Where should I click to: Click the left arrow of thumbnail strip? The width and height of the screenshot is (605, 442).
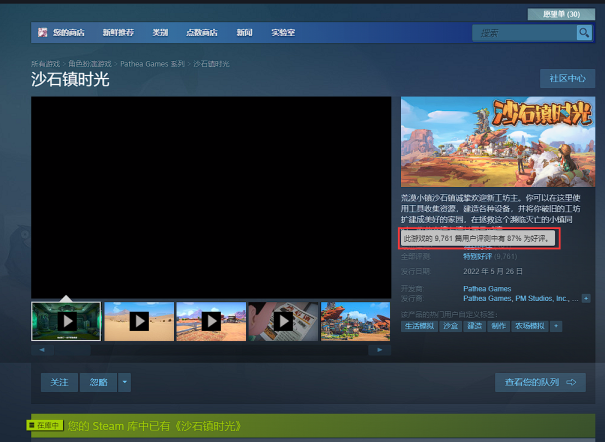coord(42,350)
